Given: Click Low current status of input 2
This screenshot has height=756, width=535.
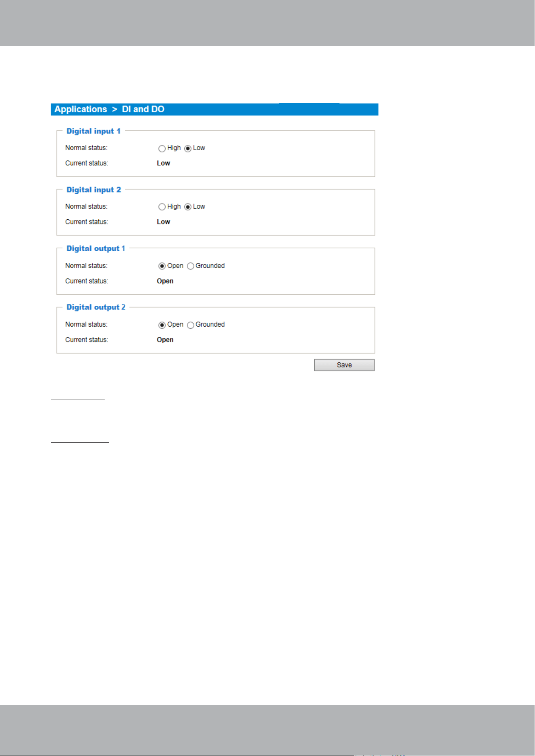Looking at the screenshot, I should point(164,222).
